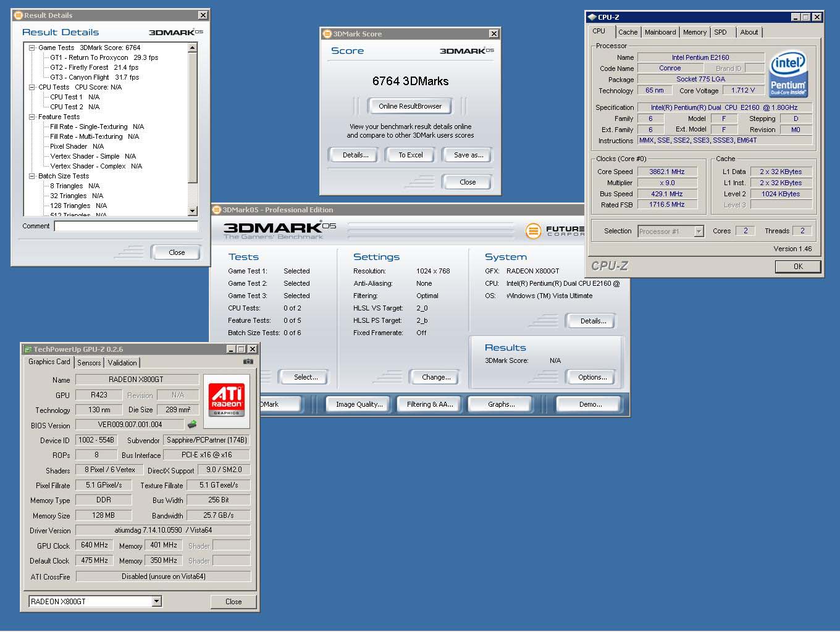840x632 pixels.
Task: Click the Online ResultBrowser button
Action: point(410,106)
